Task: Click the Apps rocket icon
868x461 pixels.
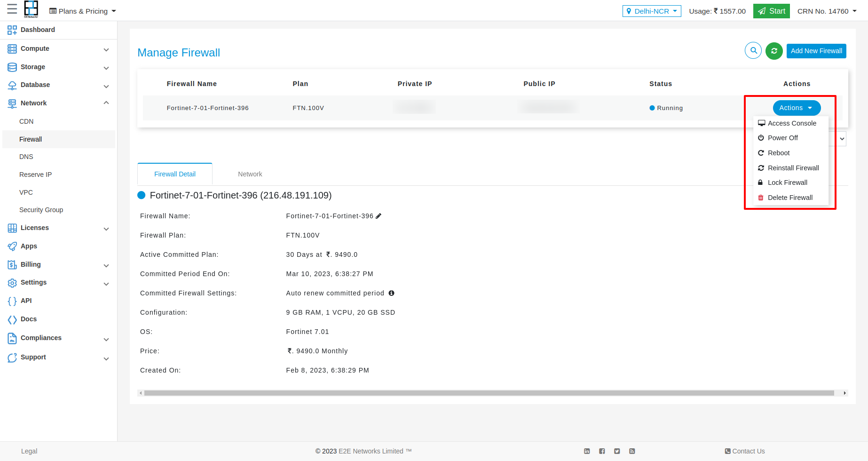Action: 12,246
